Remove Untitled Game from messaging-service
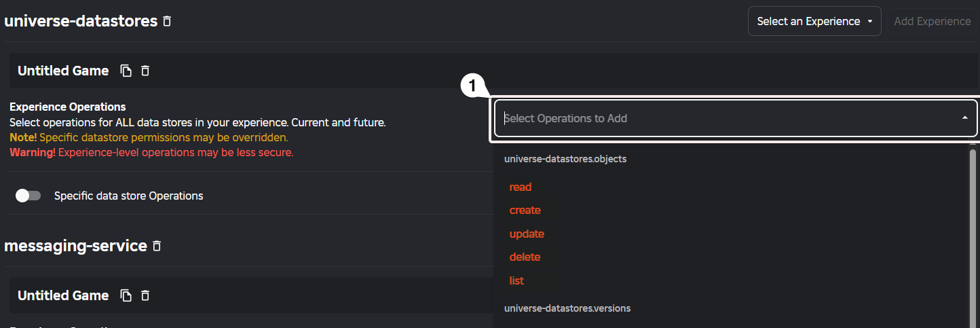 click(145, 295)
